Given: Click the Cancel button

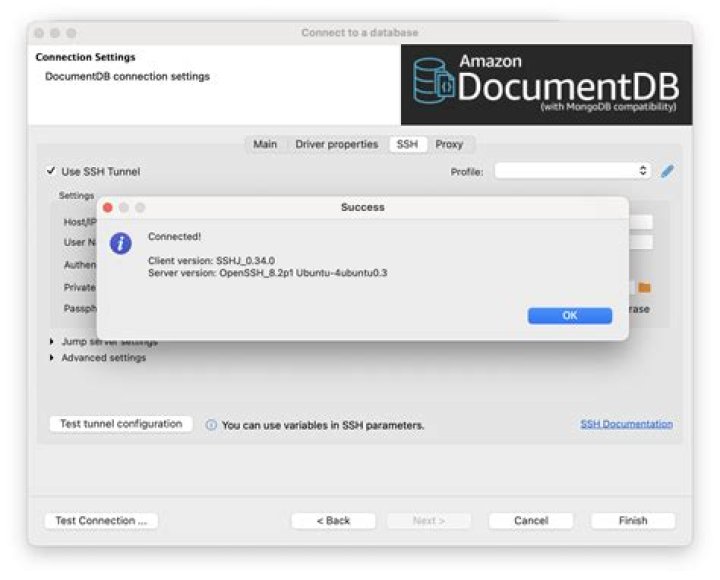Looking at the screenshot, I should pos(531,520).
